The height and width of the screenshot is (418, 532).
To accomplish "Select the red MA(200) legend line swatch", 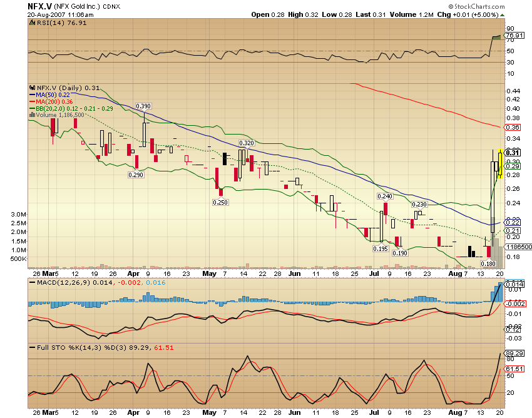I will coord(33,102).
